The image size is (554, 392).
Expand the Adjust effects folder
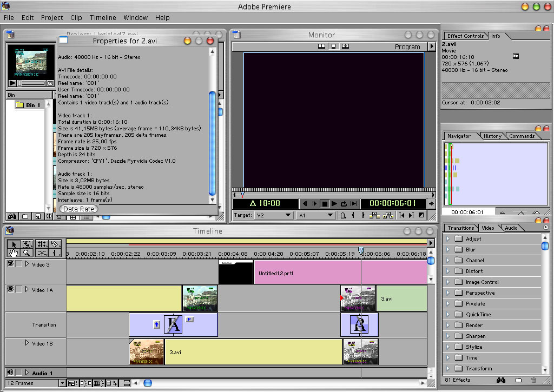pyautogui.click(x=448, y=239)
